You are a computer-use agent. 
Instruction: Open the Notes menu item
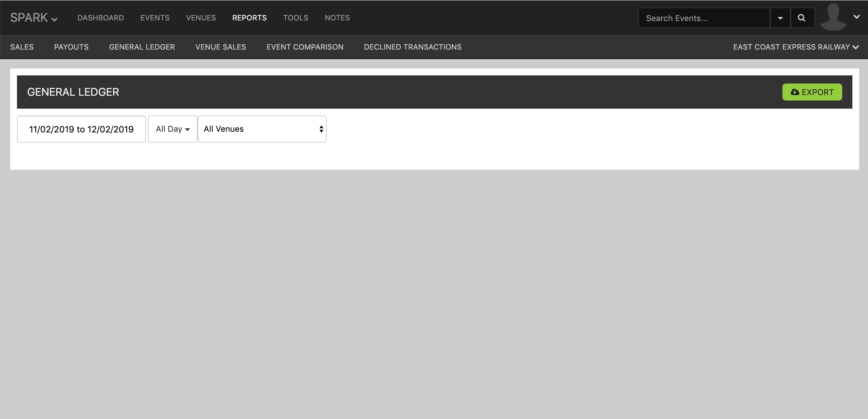(337, 18)
